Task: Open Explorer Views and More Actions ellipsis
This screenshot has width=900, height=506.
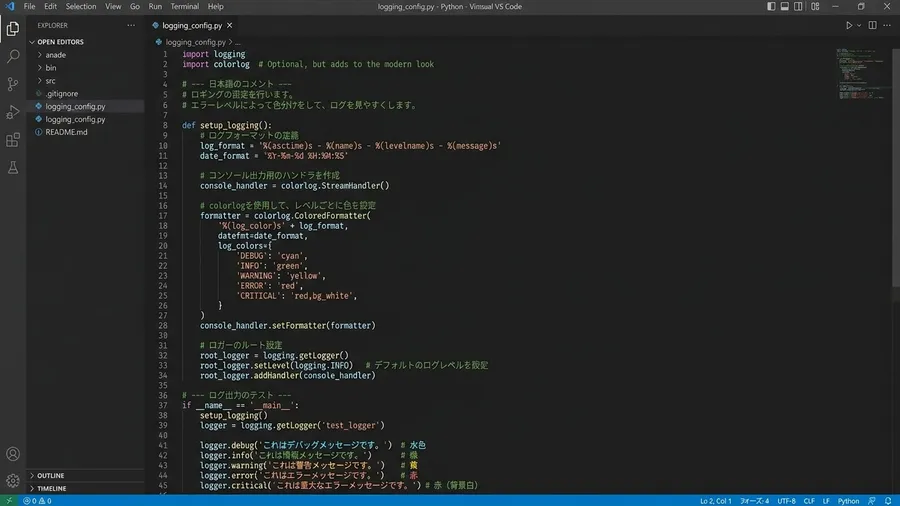Action: point(131,25)
